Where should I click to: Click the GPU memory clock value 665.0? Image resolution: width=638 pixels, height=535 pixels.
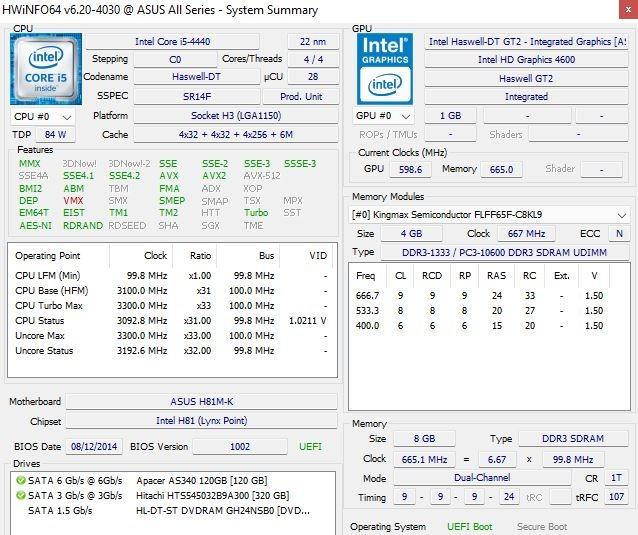pos(501,169)
